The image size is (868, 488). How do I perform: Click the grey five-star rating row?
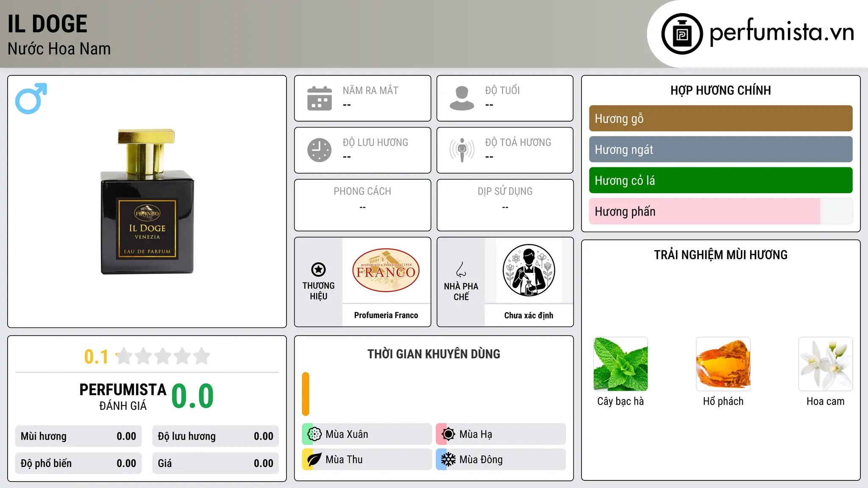(163, 356)
